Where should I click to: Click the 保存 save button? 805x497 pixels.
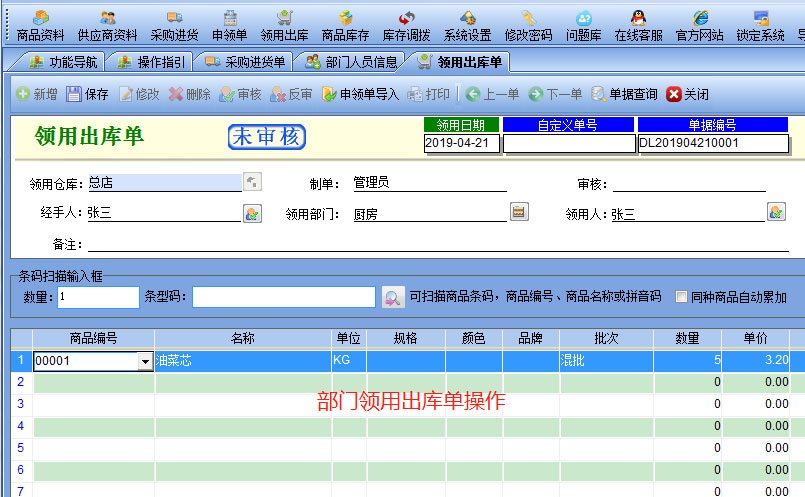[x=88, y=94]
